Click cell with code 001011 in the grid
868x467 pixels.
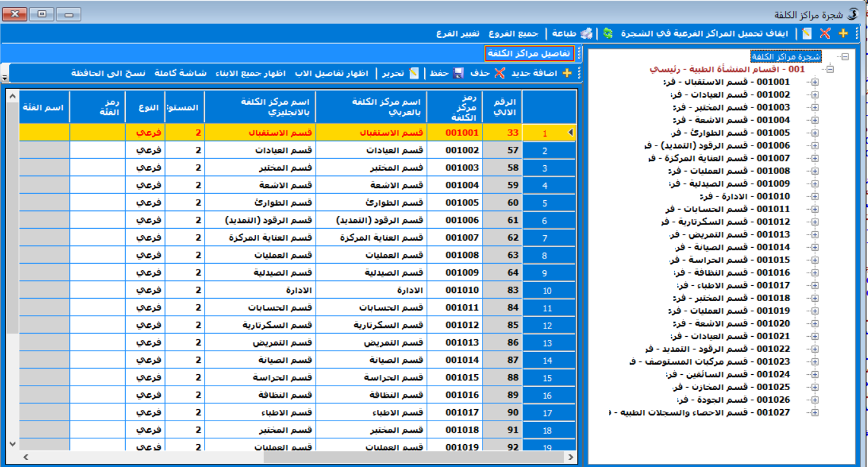[455, 308]
